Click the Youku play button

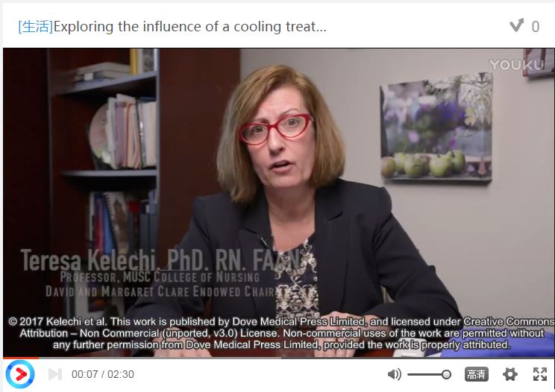pyautogui.click(x=20, y=374)
